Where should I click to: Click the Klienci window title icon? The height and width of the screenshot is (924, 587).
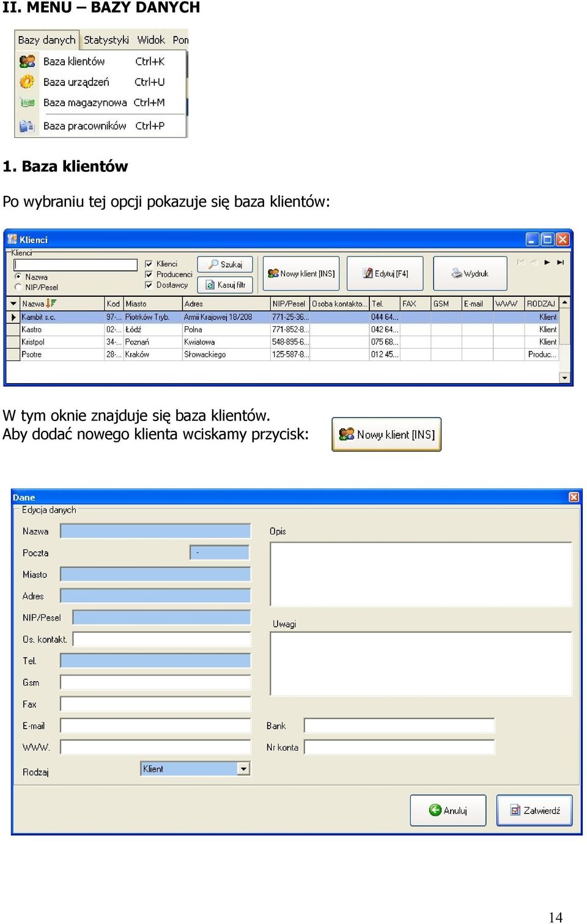point(12,239)
